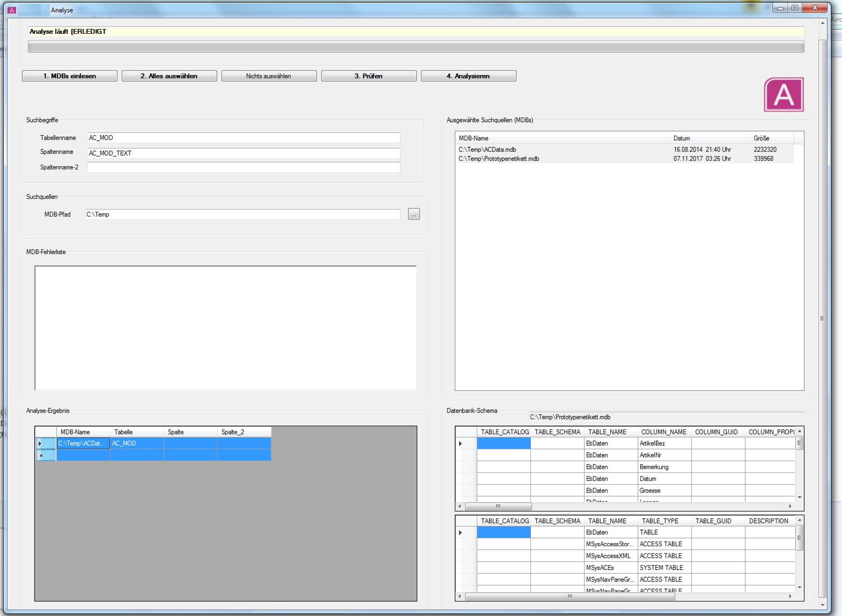Click the MDB-Pfad field with C:\Temp
Image resolution: width=842 pixels, height=616 pixels.
(243, 214)
